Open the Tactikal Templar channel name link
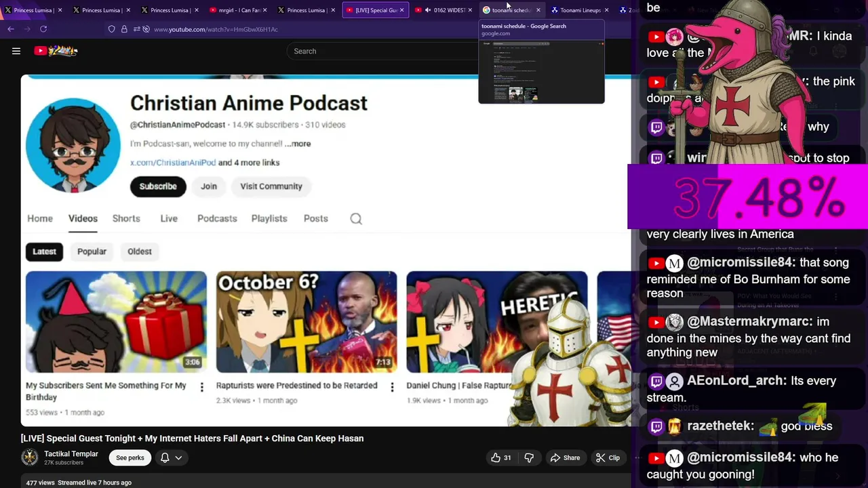 point(71,454)
